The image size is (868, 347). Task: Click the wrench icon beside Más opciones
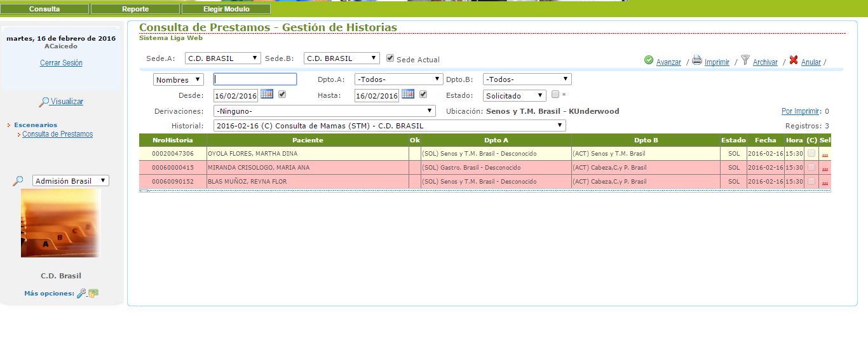[x=81, y=293]
